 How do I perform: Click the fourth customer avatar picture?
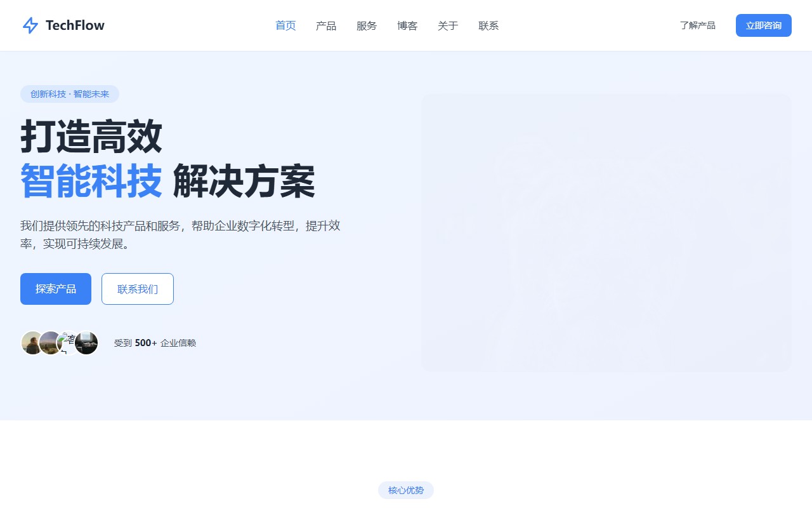pyautogui.click(x=86, y=343)
